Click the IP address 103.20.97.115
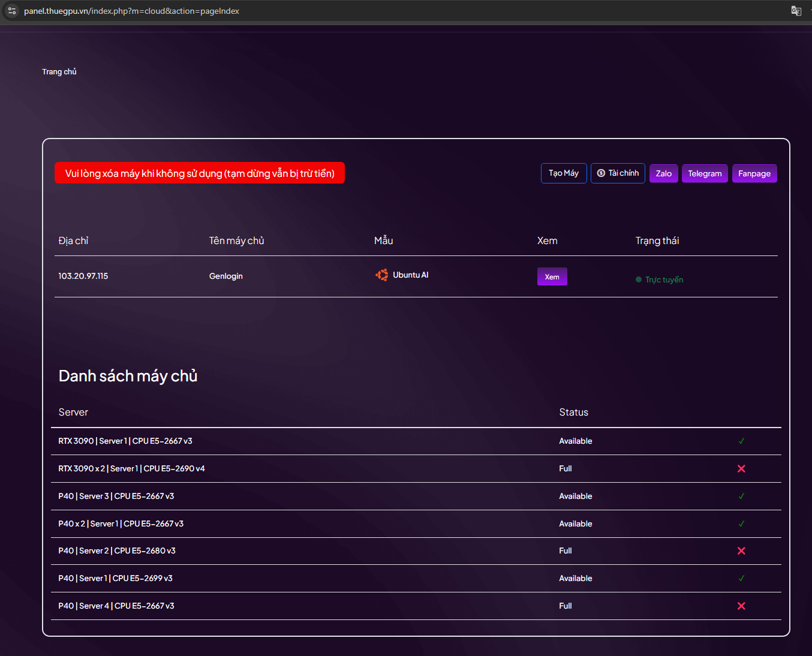The width and height of the screenshot is (812, 656). point(83,276)
